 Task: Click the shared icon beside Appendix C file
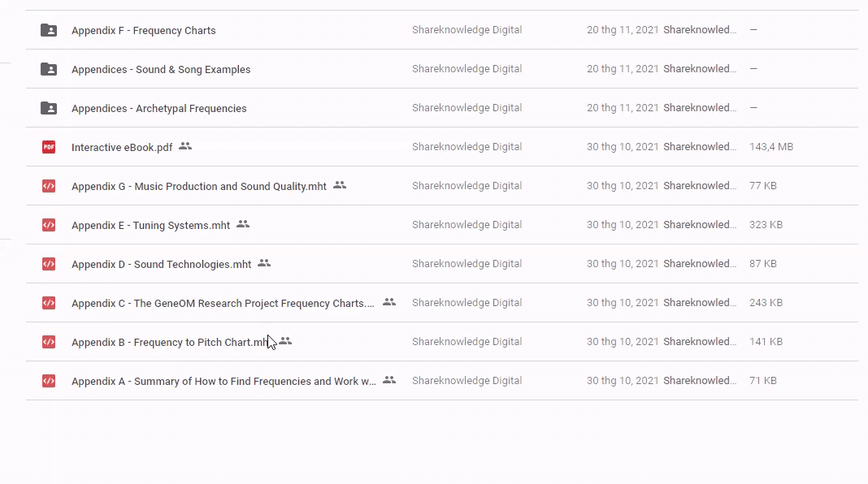click(389, 302)
